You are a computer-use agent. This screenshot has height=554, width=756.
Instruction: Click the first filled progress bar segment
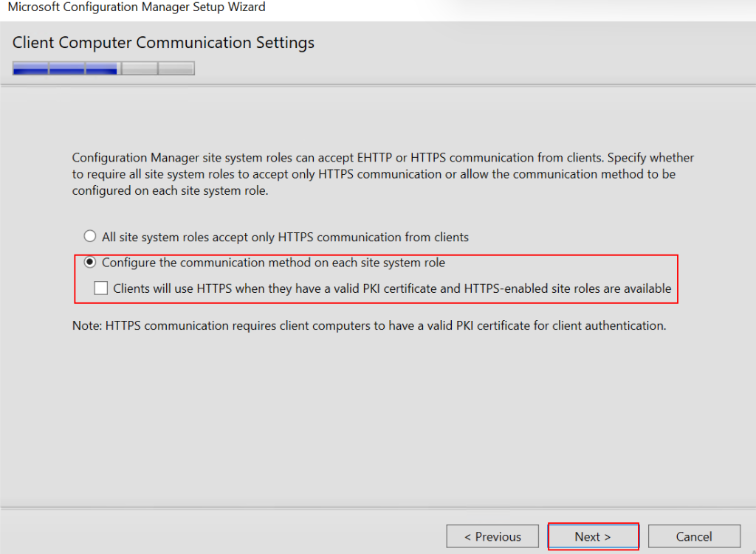click(x=30, y=69)
